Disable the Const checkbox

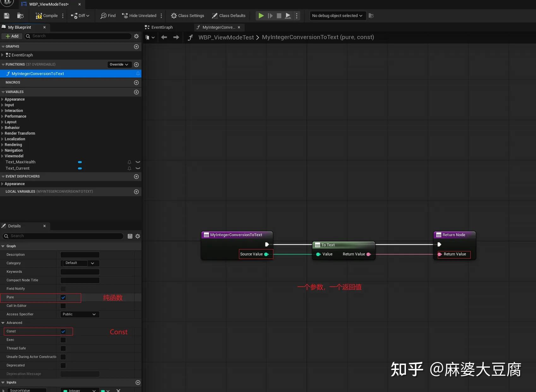(63, 331)
